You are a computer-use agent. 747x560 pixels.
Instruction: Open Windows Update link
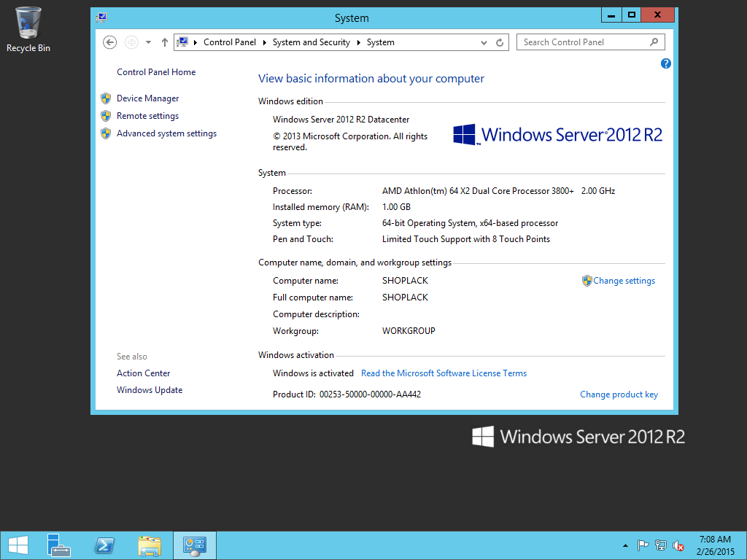point(150,390)
